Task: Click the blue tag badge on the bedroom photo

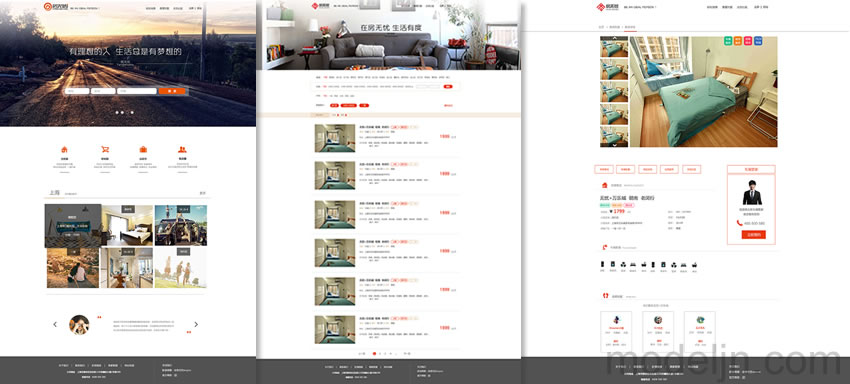Action: [758, 41]
